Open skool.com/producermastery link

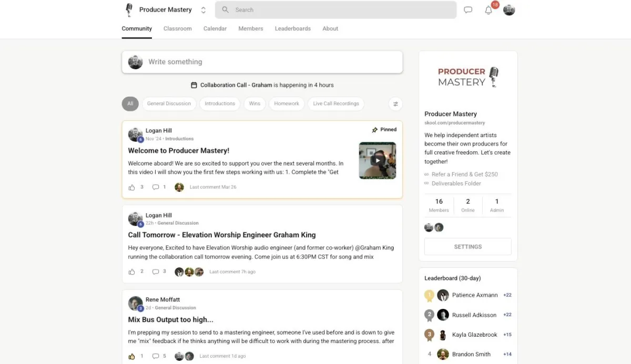[455, 123]
